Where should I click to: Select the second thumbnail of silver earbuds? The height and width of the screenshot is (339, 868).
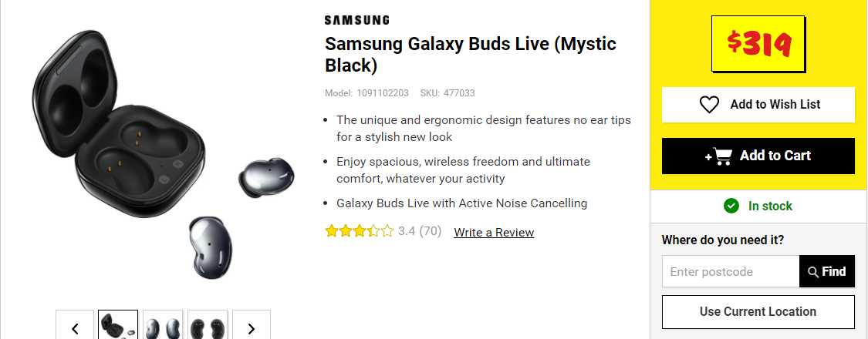click(163, 326)
